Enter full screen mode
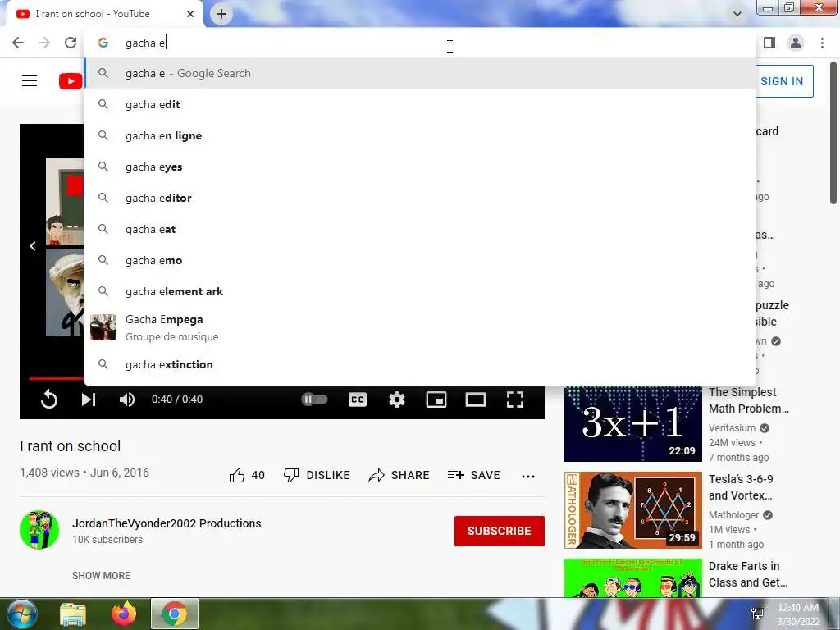The height and width of the screenshot is (630, 840). pyautogui.click(x=515, y=399)
